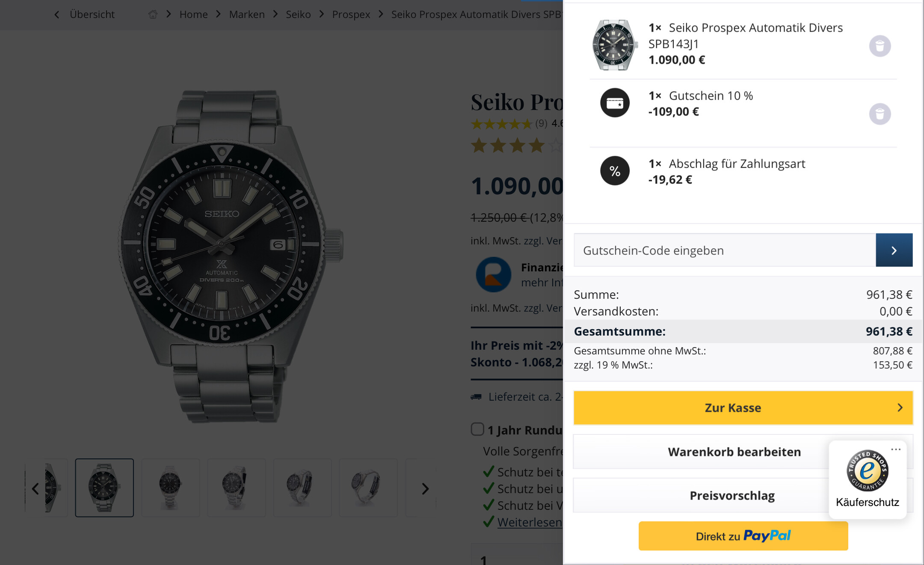Click the home icon in breadcrumb
Viewport: 924px width, 565px height.
153,15
